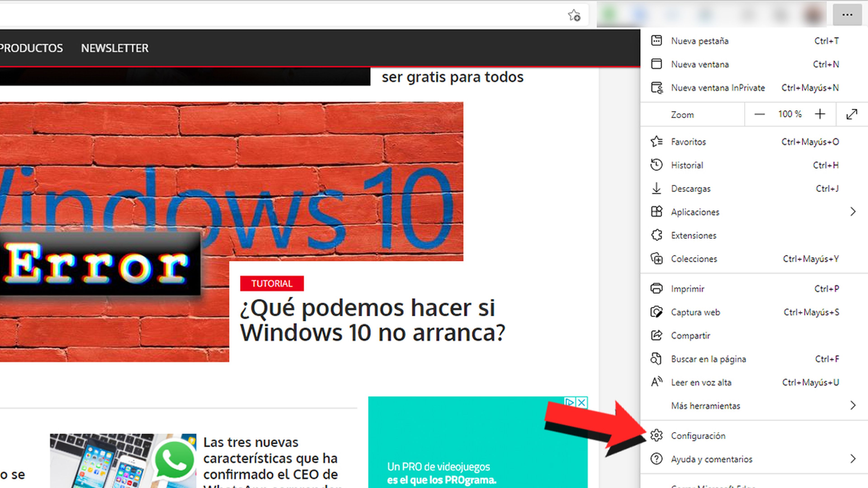Click the Nueva pestaña icon

click(x=656, y=40)
